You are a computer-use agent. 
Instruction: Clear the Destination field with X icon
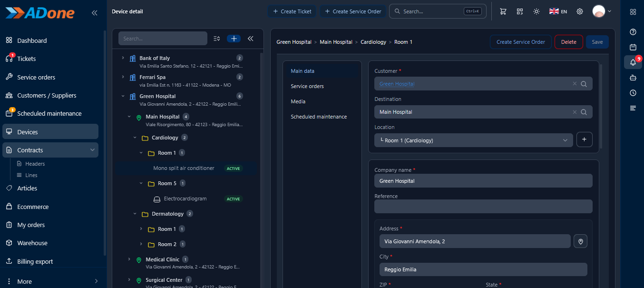[x=575, y=112]
